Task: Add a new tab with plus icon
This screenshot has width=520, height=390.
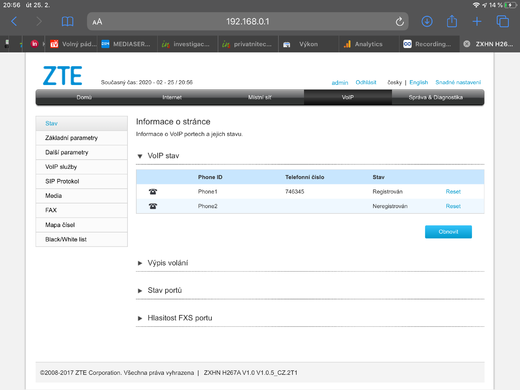Action: click(477, 22)
